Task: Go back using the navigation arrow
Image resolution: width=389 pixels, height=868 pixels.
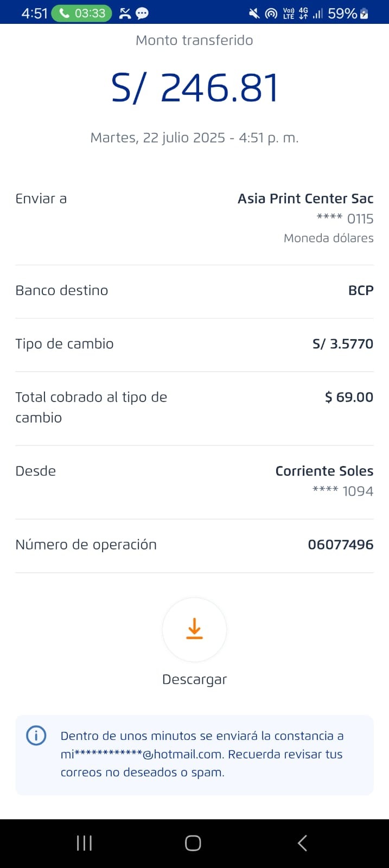Action: tap(302, 843)
